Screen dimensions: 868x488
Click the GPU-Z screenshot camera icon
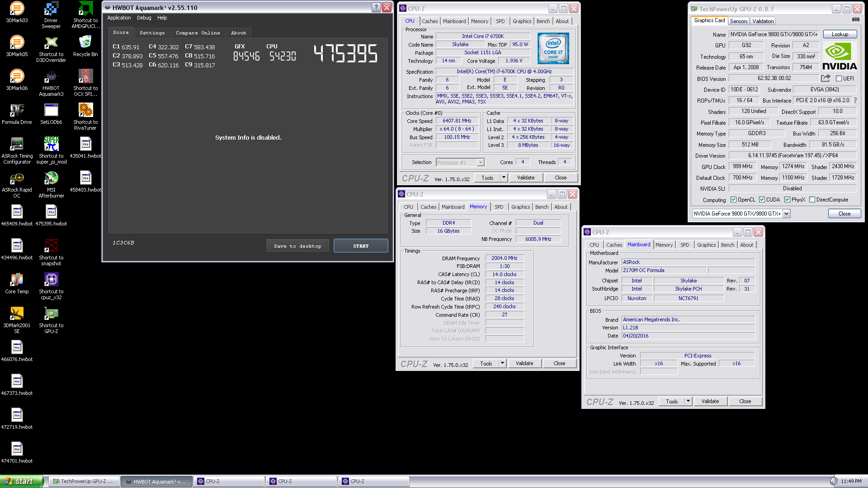pos(855,19)
